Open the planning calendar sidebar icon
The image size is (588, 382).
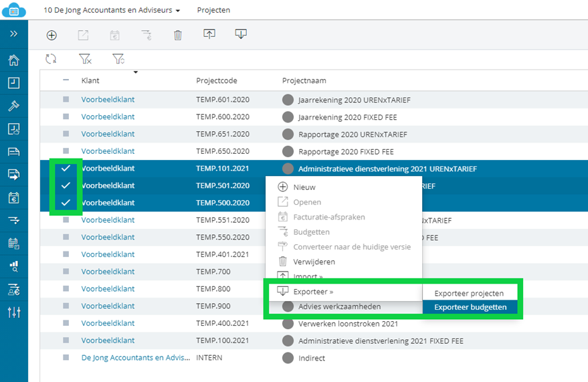point(14,244)
